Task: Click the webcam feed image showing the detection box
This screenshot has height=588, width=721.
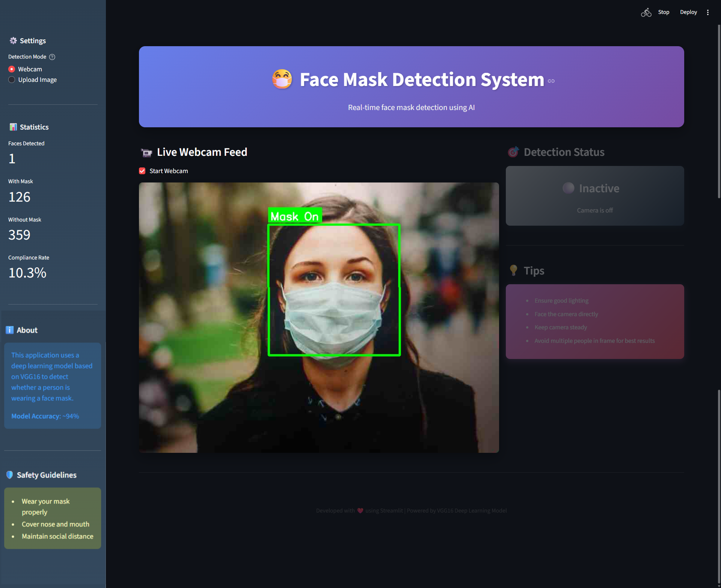Action: pyautogui.click(x=319, y=317)
